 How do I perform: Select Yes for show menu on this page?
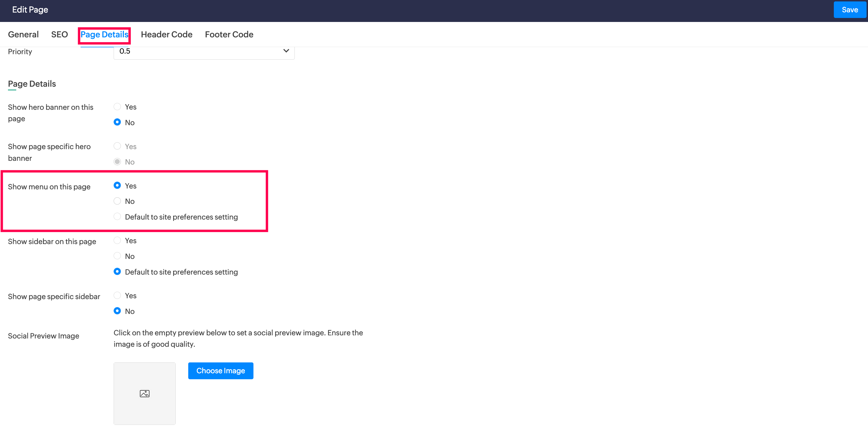tap(117, 186)
